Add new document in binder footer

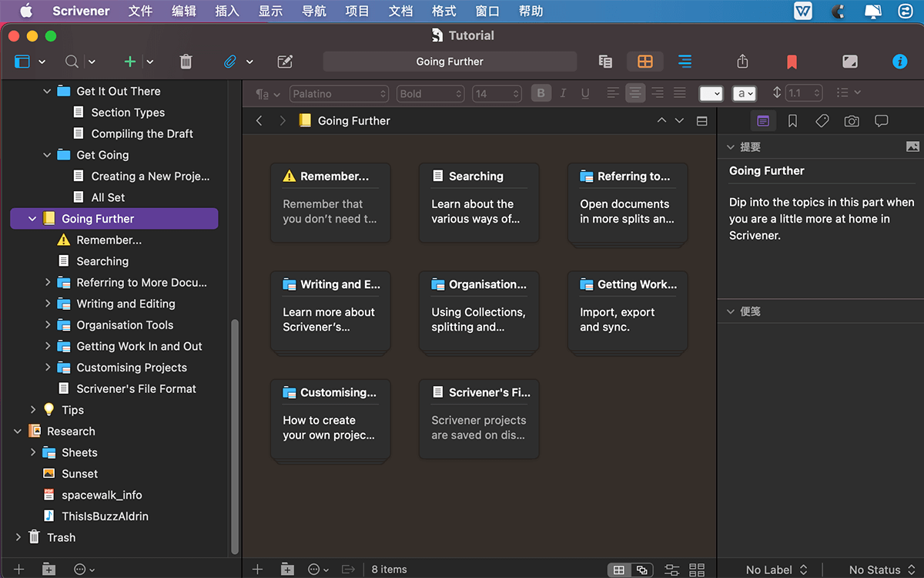click(x=19, y=570)
